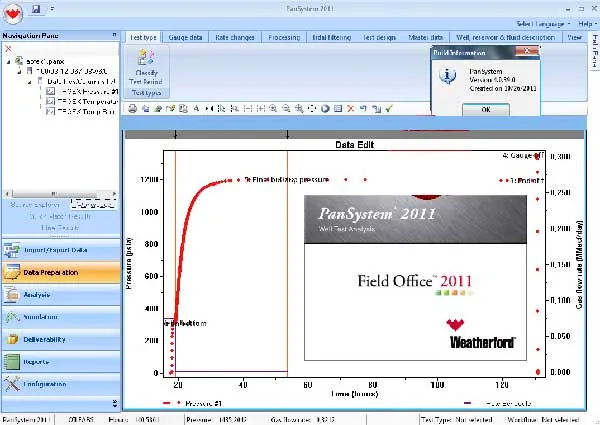This screenshot has width=600, height=425.
Task: Click right arrow of navigation tree scrollbar
Action: pyautogui.click(x=114, y=194)
